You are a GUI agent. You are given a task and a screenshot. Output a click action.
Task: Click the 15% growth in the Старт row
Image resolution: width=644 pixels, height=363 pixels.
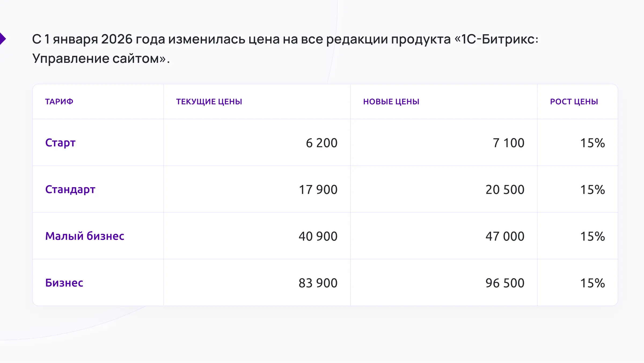click(592, 143)
